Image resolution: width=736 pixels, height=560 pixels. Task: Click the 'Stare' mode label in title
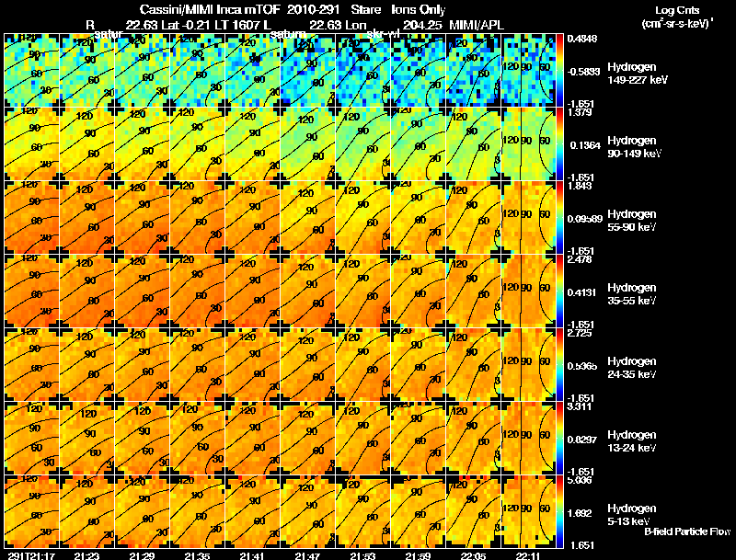coord(365,9)
